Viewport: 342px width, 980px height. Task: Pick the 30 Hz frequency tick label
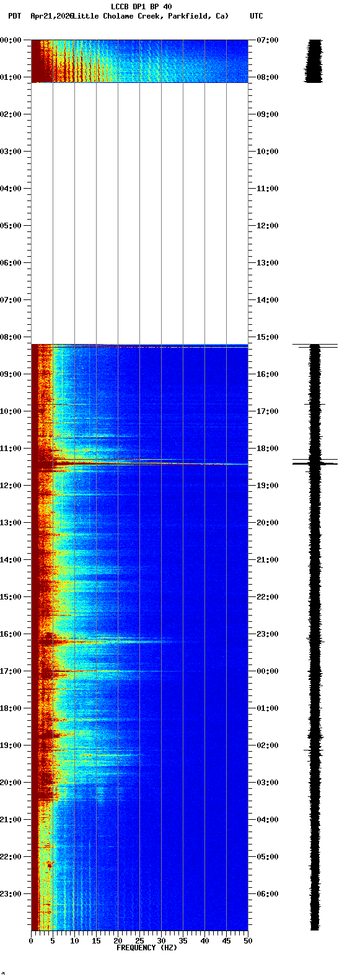[x=161, y=941]
